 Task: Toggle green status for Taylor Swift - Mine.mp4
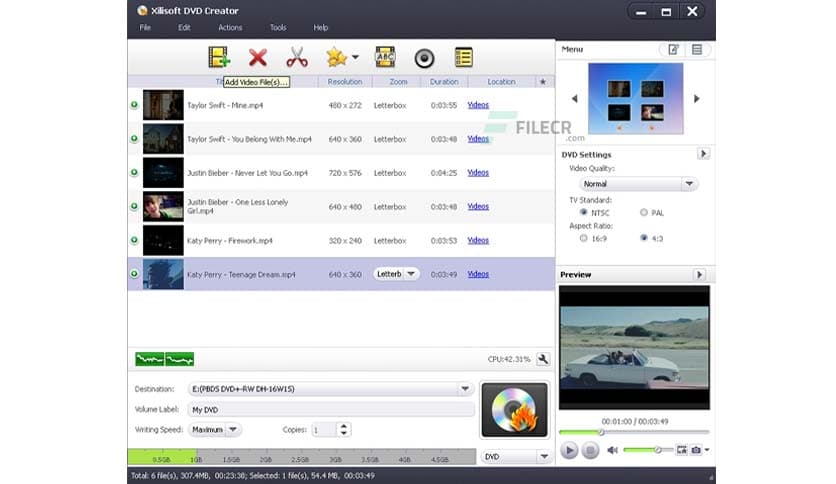(134, 105)
